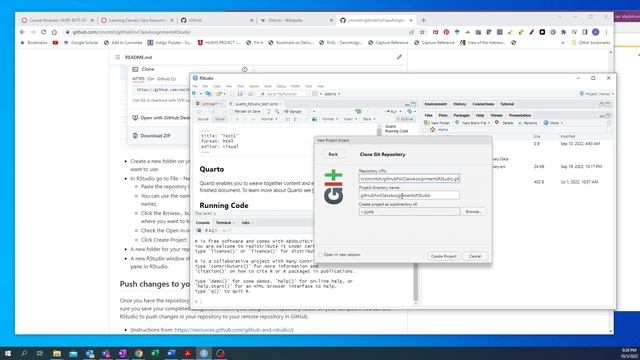Viewport: 640px width, 360px height.
Task: Click the green insert code chunk icon
Action: (x=358, y=111)
